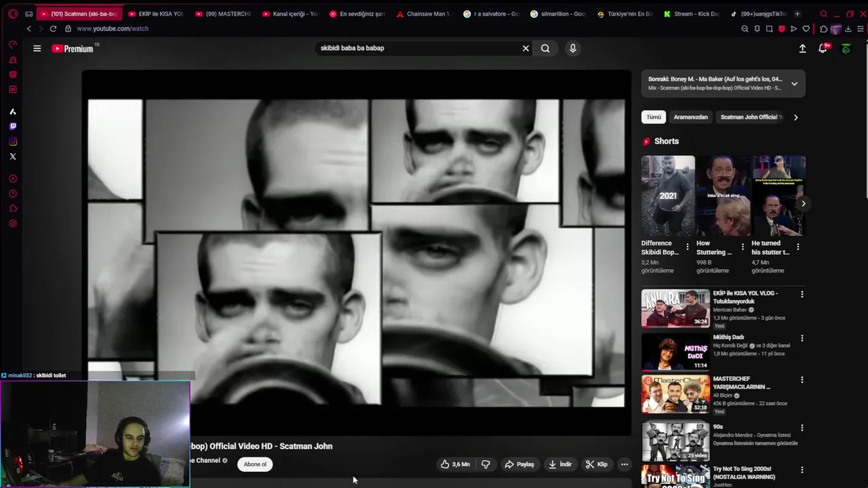
Task: Switch to Stream - Kick browser tab
Action: coord(691,14)
